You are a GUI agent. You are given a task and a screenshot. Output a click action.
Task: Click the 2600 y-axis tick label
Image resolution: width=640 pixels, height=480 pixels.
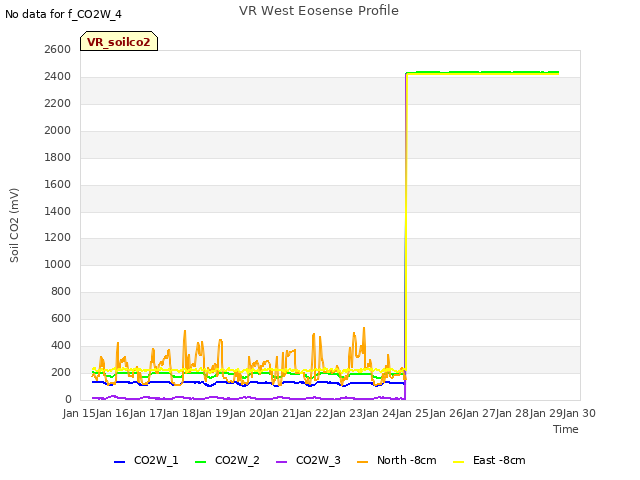tap(58, 49)
